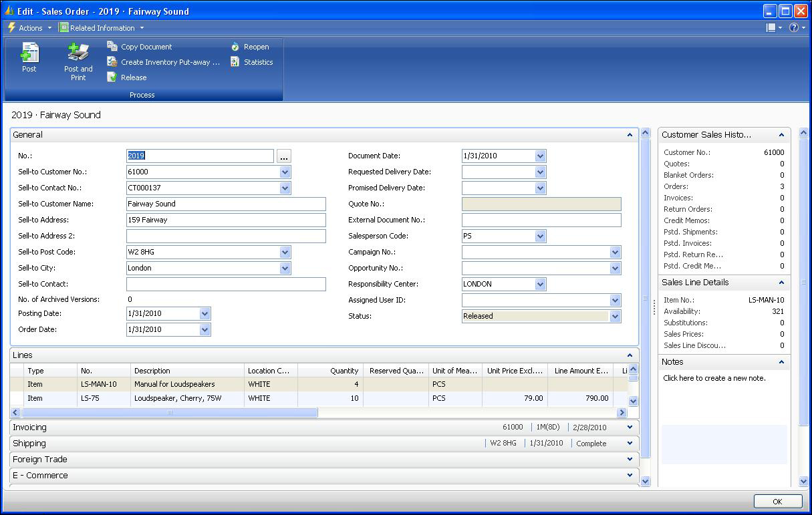812x515 pixels.
Task: Open Order Date calendar dropdown
Action: click(205, 329)
